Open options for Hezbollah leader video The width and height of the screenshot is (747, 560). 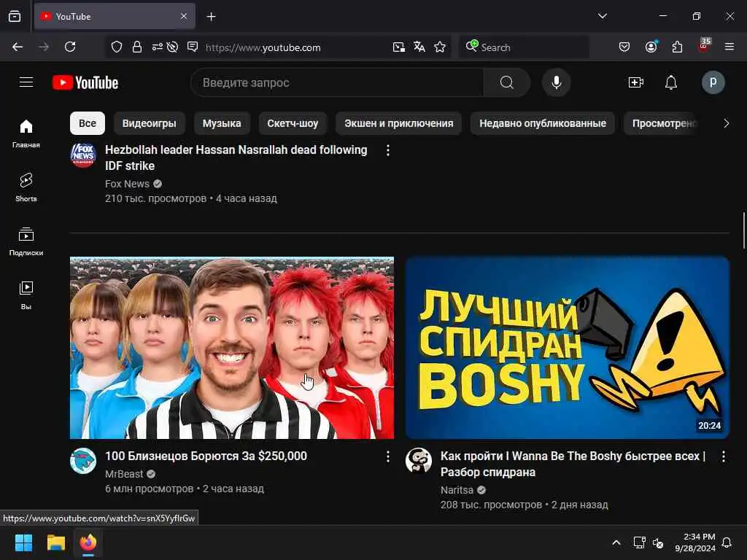click(388, 150)
